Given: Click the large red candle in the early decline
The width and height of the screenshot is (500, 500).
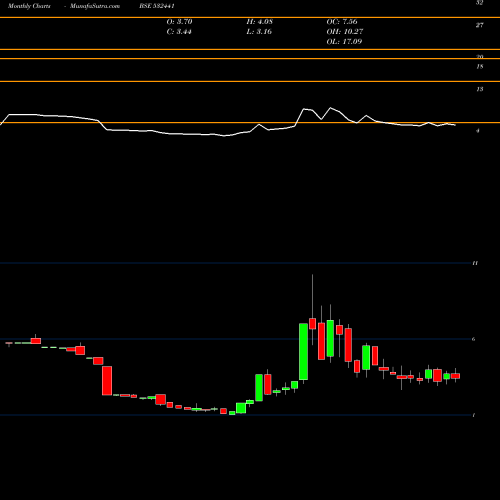Looking at the screenshot, I should 107,381.
